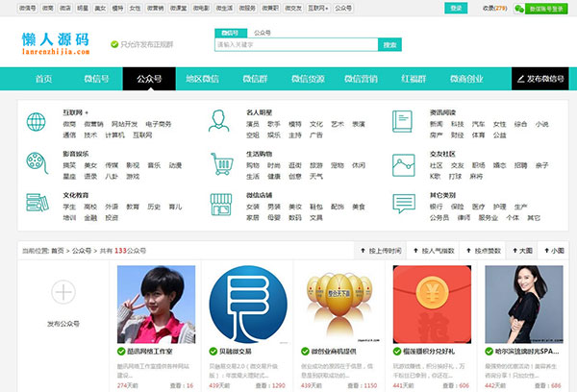Open 电子商务 under 互联网+ category
Image resolution: width=577 pixels, height=392 pixels.
tap(159, 124)
